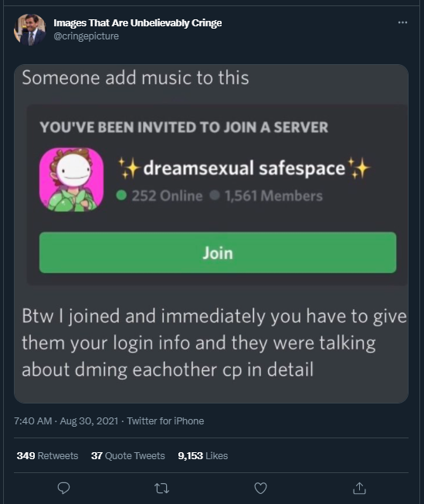424x504 pixels.
Task: Open the 37 Quote Tweets list
Action: (128, 456)
